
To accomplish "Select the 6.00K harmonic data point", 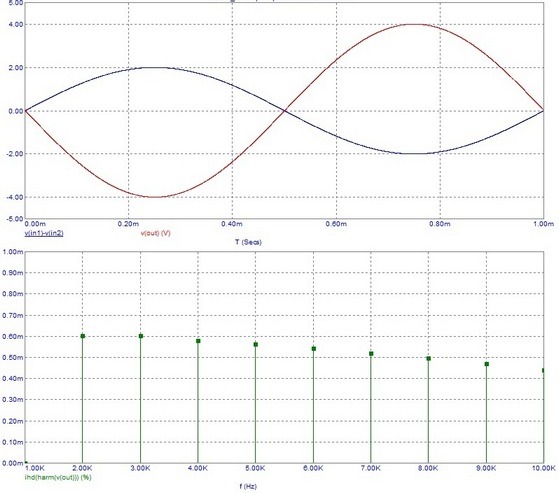I will [x=314, y=349].
